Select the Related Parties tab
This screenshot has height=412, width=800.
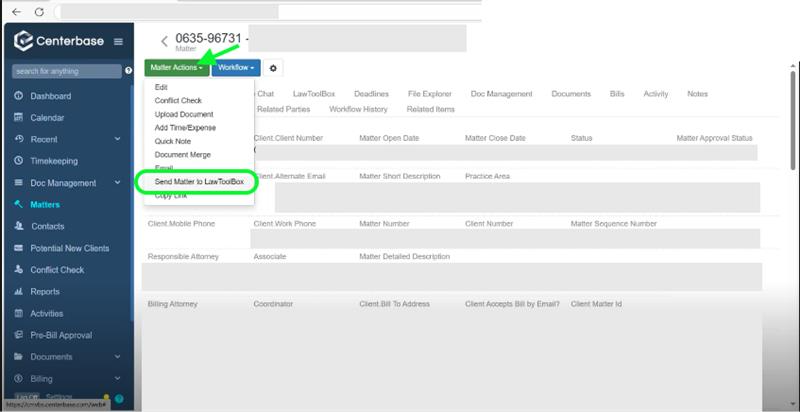(283, 109)
